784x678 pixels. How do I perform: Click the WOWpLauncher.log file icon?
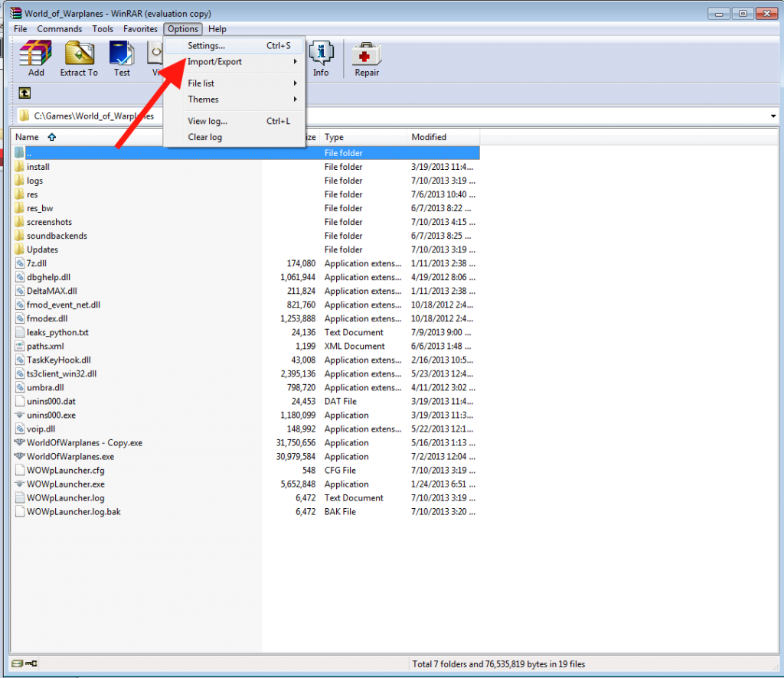(x=19, y=497)
